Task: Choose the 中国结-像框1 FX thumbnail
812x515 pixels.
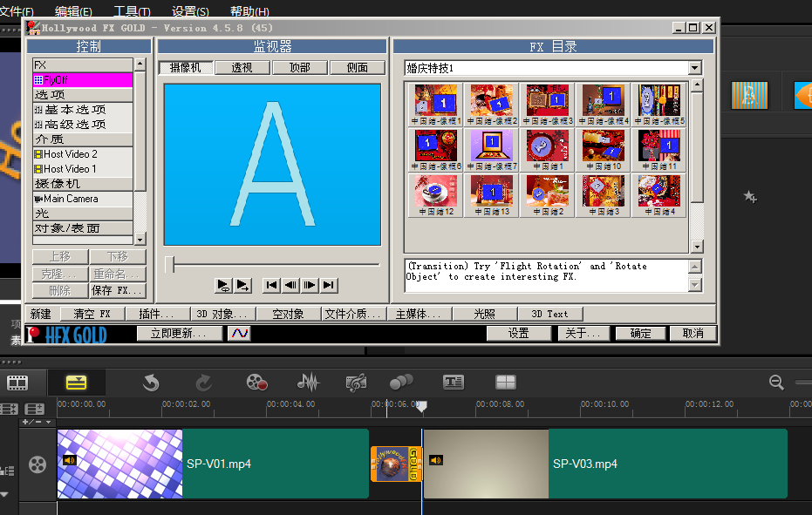Action: (x=436, y=105)
